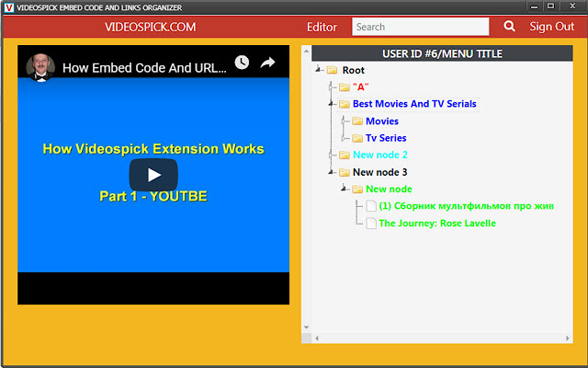Viewport: 588px width, 368px height.
Task: Click the search magnifier icon
Action: click(509, 27)
